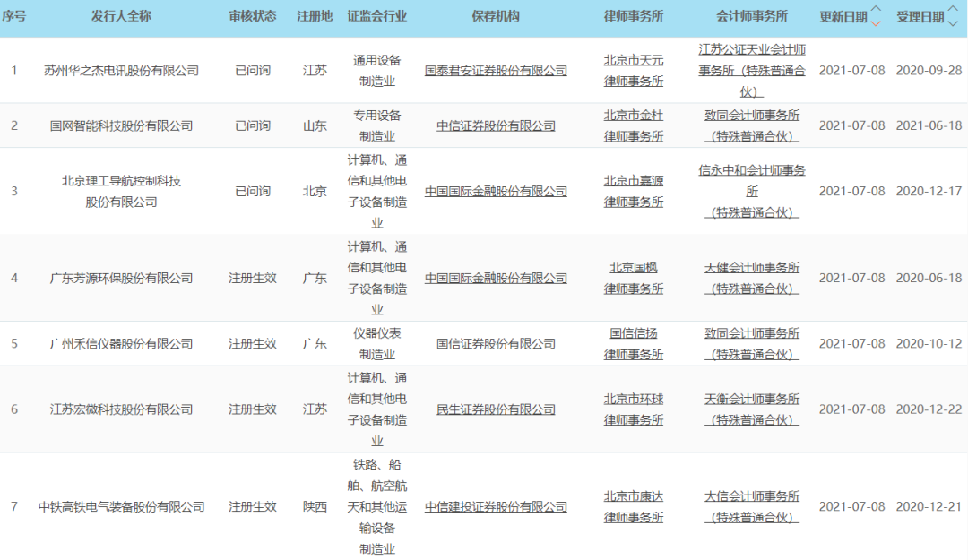Click the 发行人全称 column header
The width and height of the screenshot is (968, 560).
(x=121, y=17)
